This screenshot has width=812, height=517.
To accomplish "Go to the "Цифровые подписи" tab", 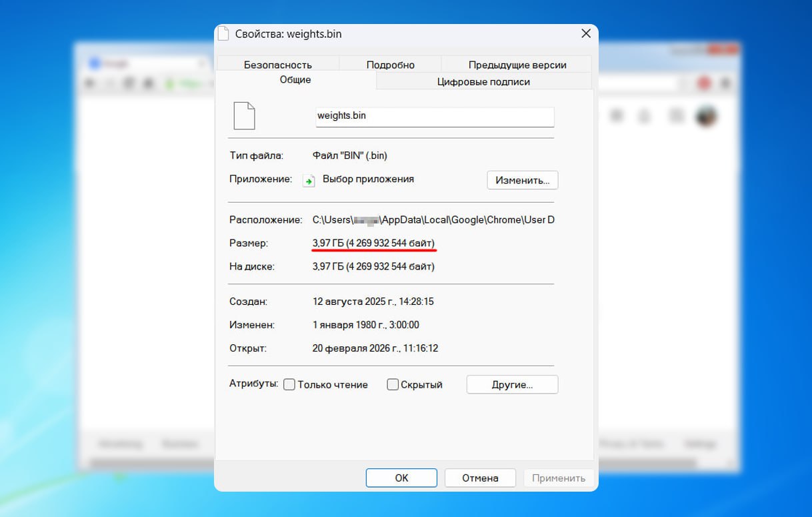I will click(x=483, y=81).
